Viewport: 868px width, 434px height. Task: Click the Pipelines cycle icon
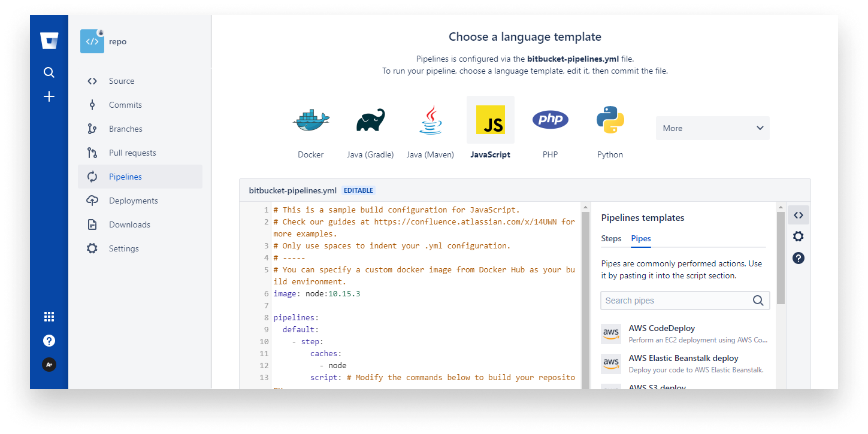92,177
